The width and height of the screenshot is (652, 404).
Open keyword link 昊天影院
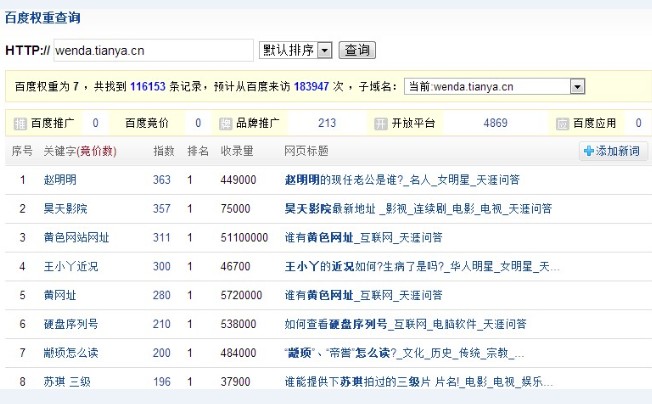click(x=65, y=208)
